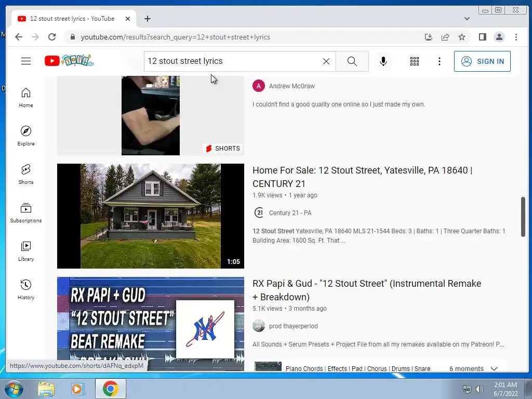Click the RX PAPI + GUD beat remake thumbnail

(150, 324)
